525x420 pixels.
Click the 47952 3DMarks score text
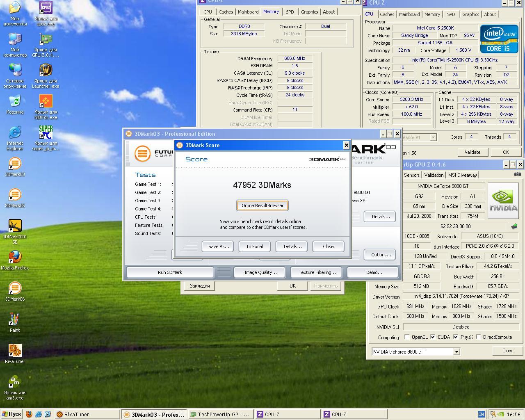pos(262,185)
